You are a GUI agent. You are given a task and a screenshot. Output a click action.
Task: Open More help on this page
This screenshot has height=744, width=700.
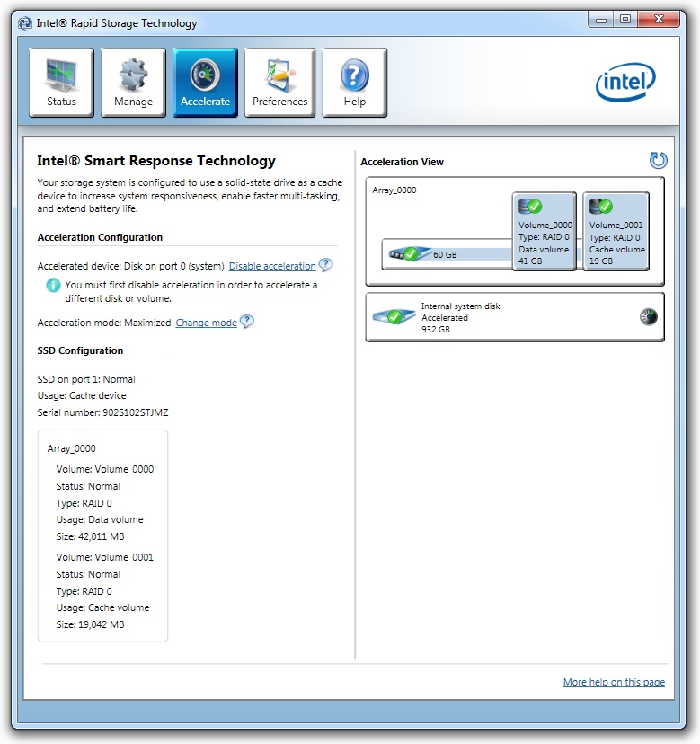[x=614, y=682]
